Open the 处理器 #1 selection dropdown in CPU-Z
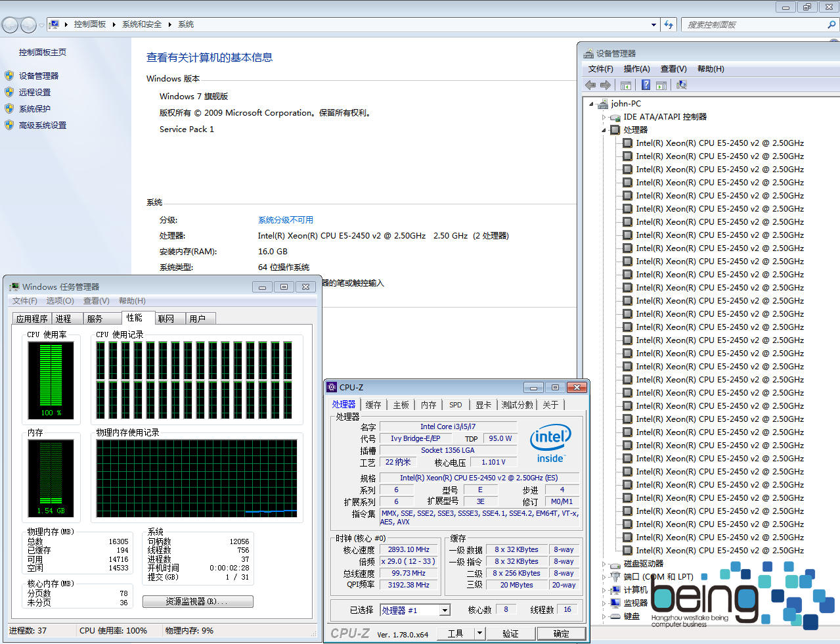The width and height of the screenshot is (840, 644). pos(445,610)
